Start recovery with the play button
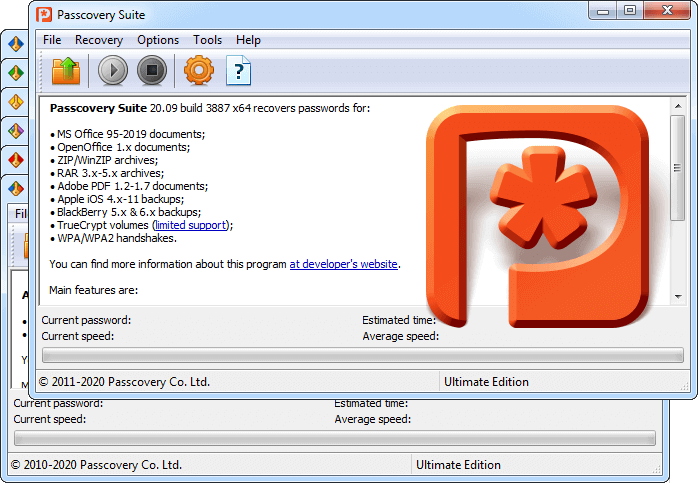The width and height of the screenshot is (698, 483). pos(113,71)
